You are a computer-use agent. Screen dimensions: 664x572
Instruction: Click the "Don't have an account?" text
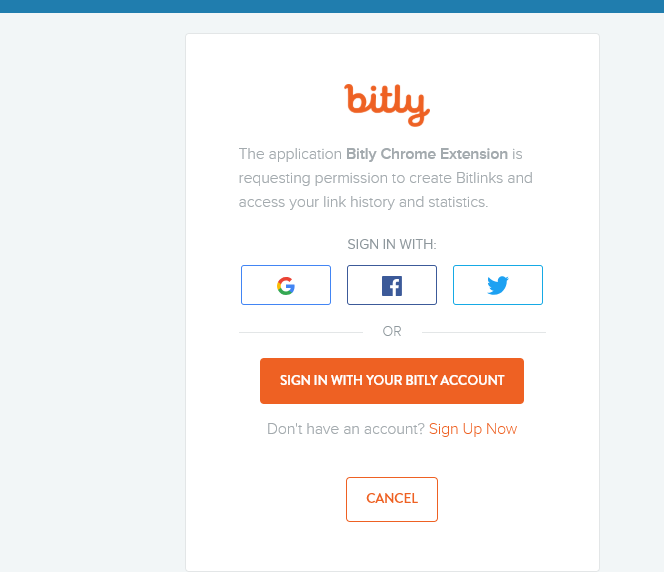pos(345,429)
